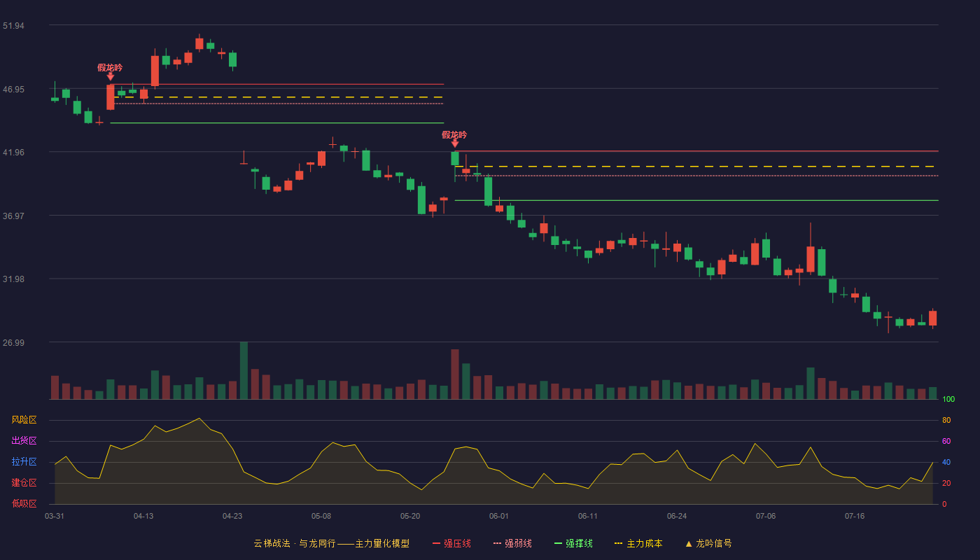
Task: Select the 建仓区 zone label
Action: coord(24,483)
